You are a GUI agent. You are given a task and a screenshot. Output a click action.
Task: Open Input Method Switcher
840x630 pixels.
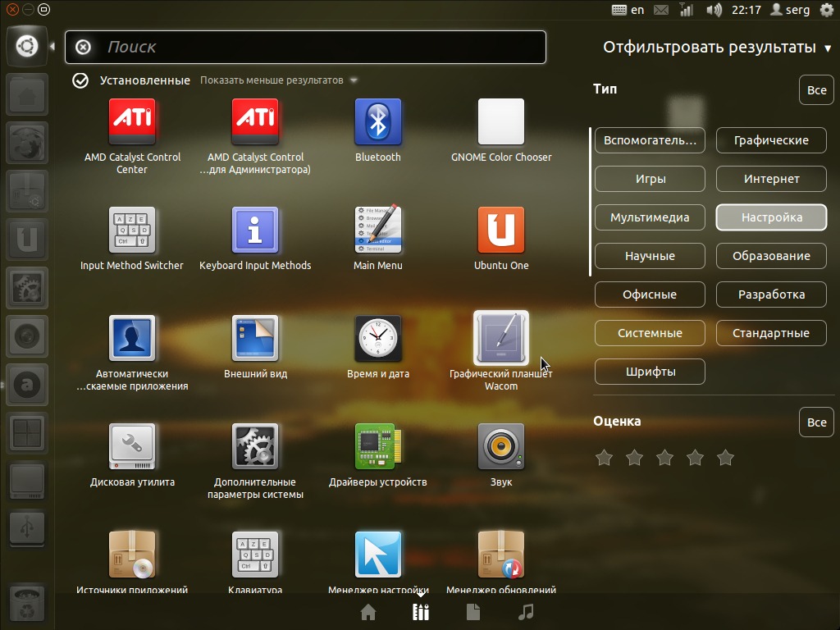click(x=132, y=231)
